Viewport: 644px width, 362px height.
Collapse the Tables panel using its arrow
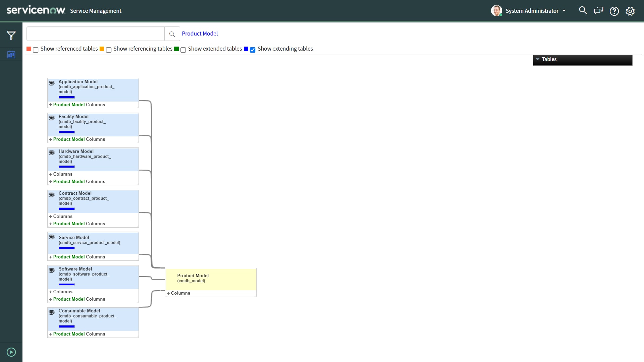click(x=538, y=59)
